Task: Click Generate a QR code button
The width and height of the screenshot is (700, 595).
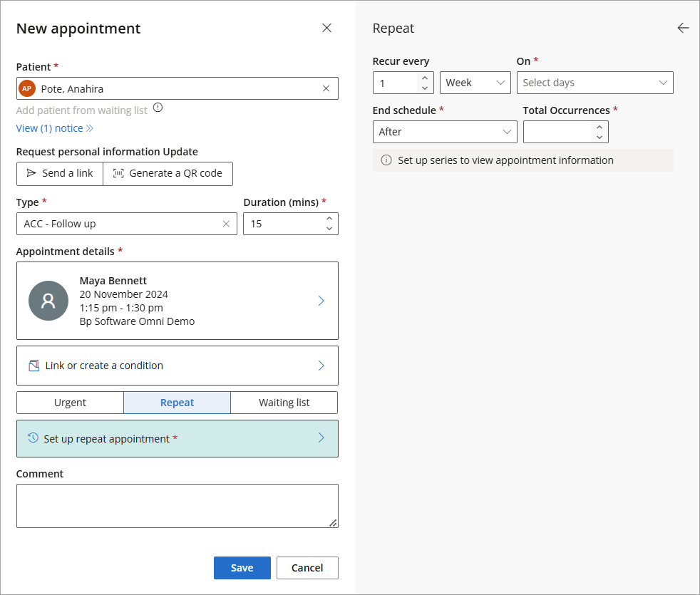Action: pyautogui.click(x=168, y=174)
